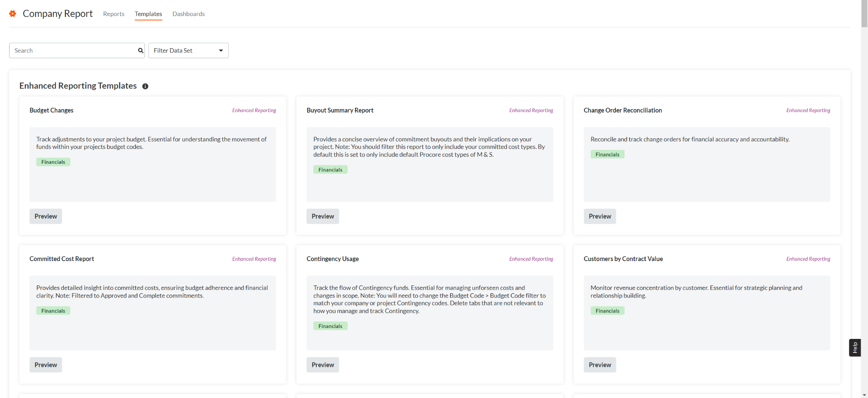Click the magnifying glass search icon
The height and width of the screenshot is (398, 868).
(x=140, y=50)
